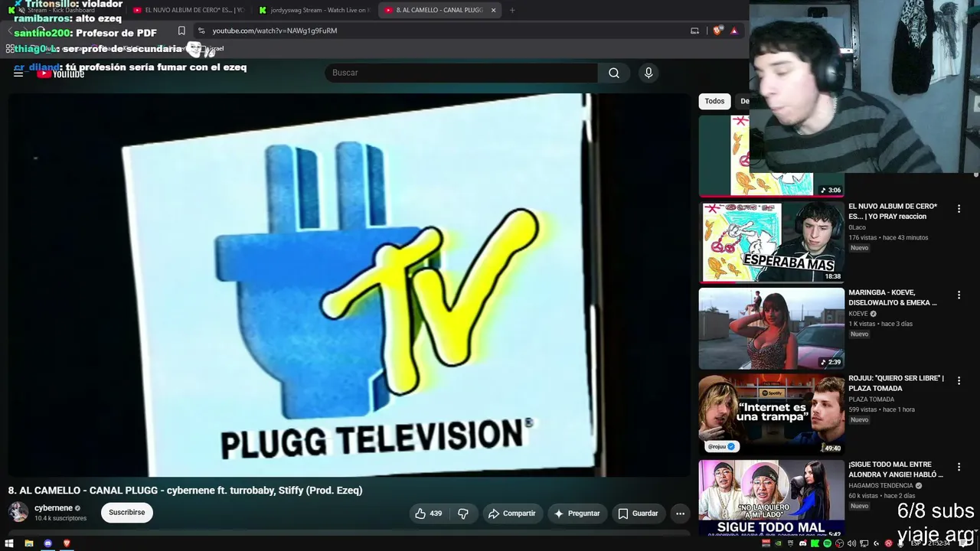Open the Windows Start menu
980x551 pixels.
coord(10,543)
